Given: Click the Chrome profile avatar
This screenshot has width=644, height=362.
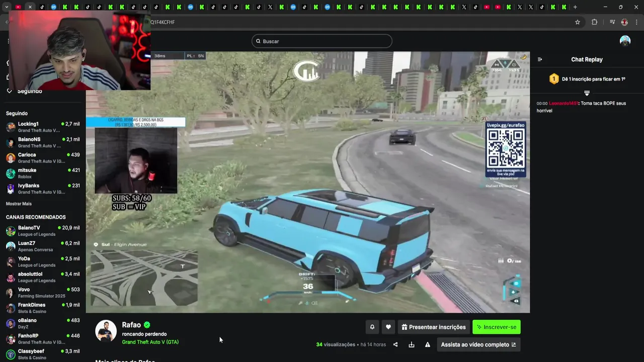Looking at the screenshot, I should (x=624, y=22).
